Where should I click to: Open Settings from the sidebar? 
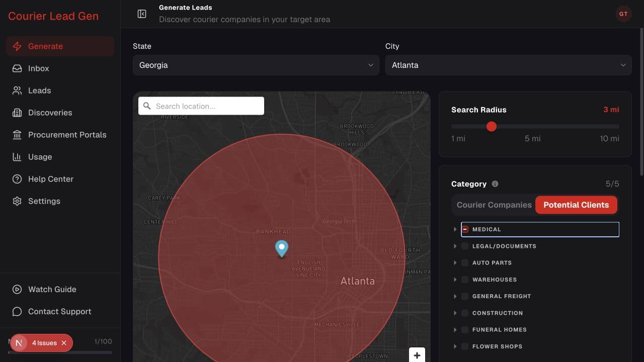click(x=60, y=201)
